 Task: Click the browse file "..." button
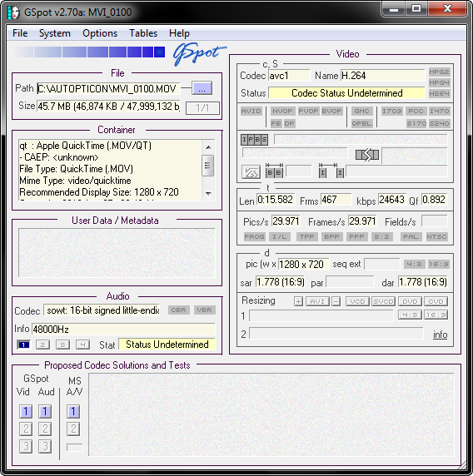(202, 88)
